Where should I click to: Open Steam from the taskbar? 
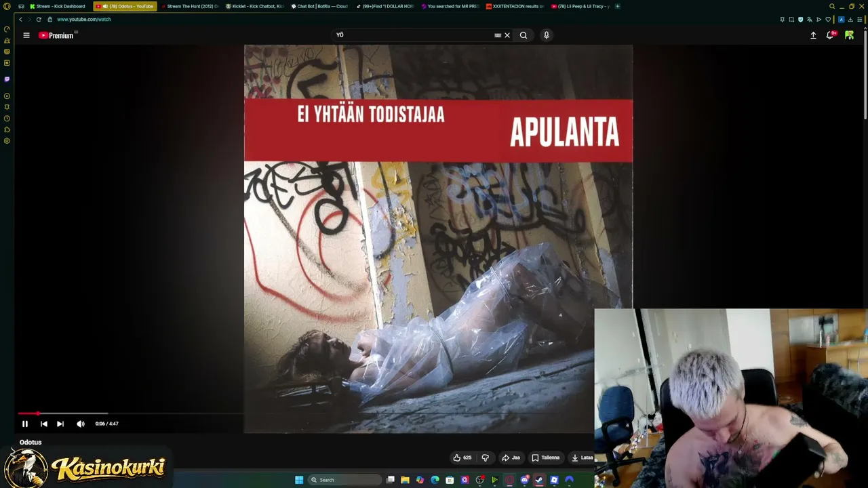coord(539,480)
